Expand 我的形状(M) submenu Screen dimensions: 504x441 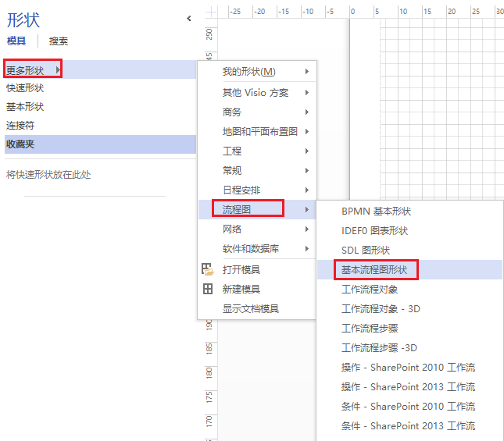tap(257, 71)
